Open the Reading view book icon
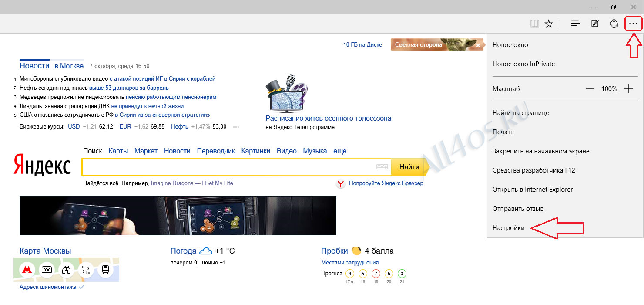The image size is (644, 305). click(535, 24)
